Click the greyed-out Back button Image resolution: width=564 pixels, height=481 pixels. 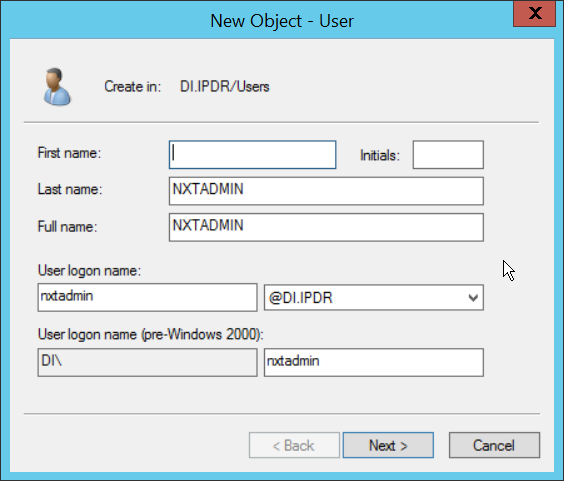point(294,445)
